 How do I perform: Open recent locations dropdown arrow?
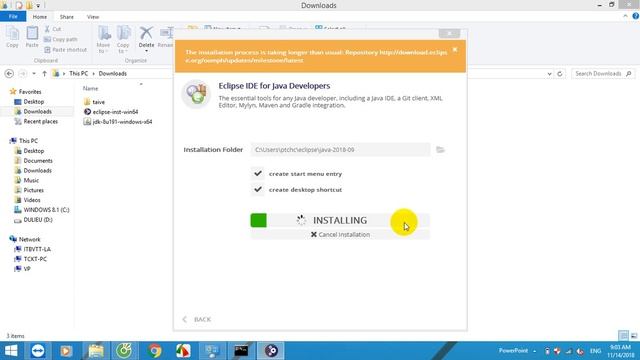34,74
